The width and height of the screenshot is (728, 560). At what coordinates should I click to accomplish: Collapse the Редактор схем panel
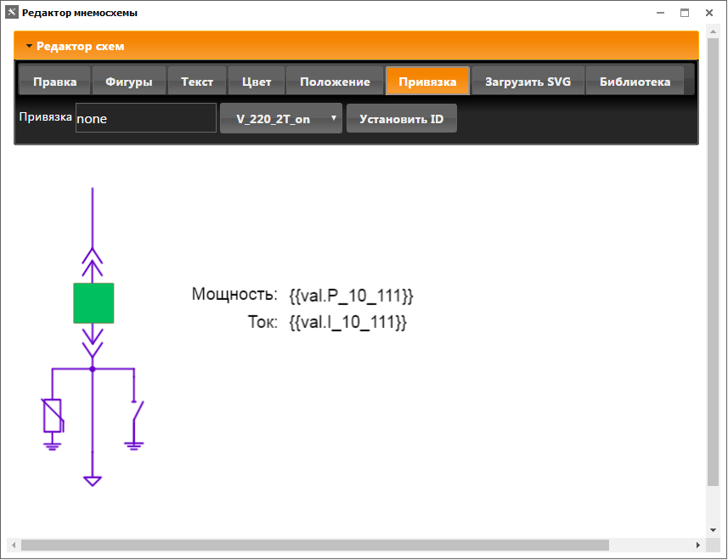[x=29, y=46]
